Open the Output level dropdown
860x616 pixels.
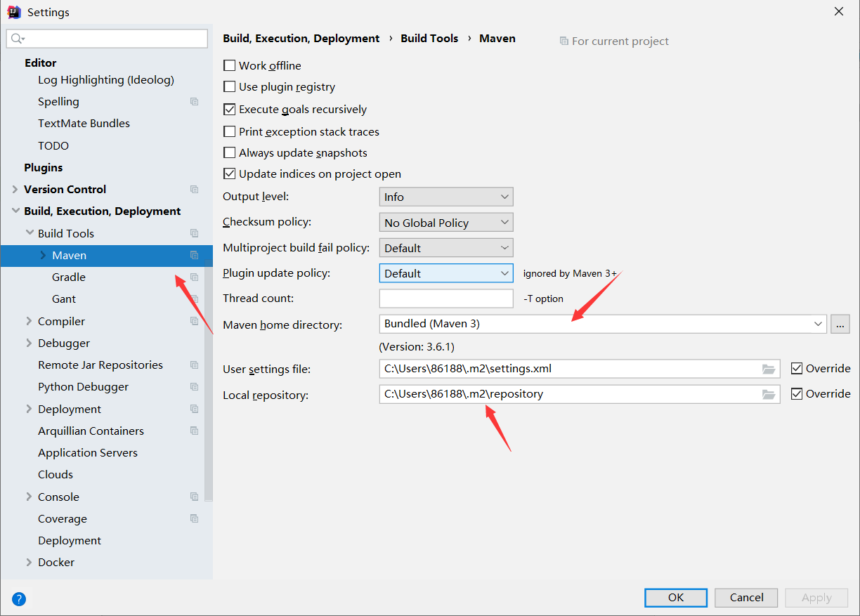[446, 197]
